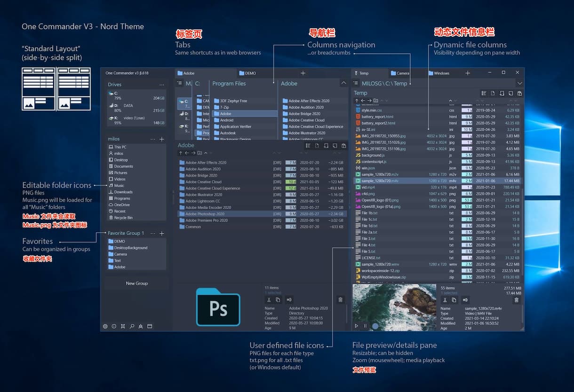Click the search magnifier icon in sidebar footer
This screenshot has height=392, width=574.
click(132, 326)
